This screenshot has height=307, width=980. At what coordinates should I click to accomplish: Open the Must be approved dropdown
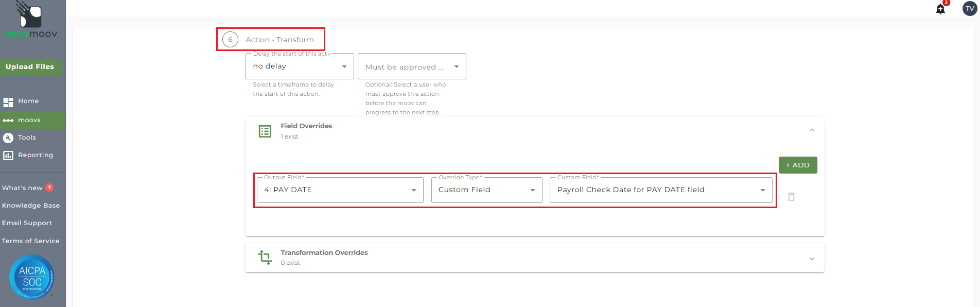pos(412,66)
